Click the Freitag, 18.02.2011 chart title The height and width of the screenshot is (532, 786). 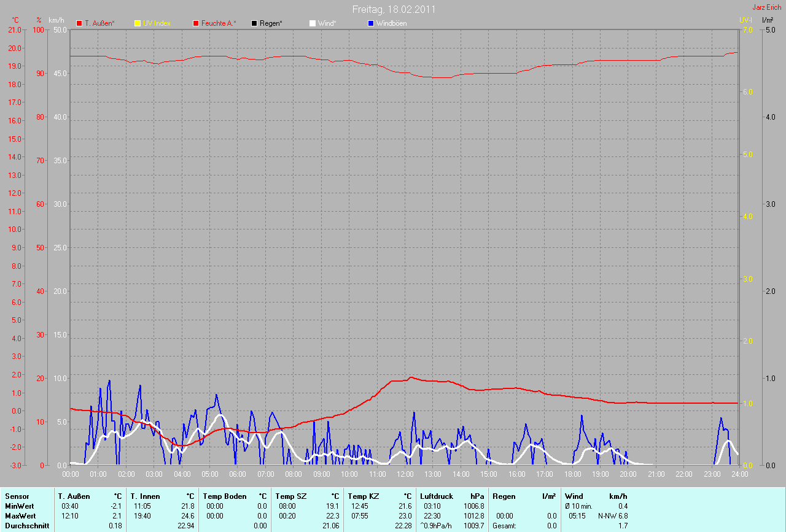(x=394, y=9)
